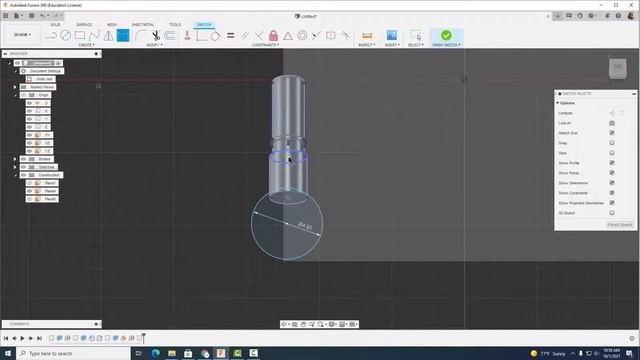
Task: Click the Orbit navigation icon
Action: 284,324
